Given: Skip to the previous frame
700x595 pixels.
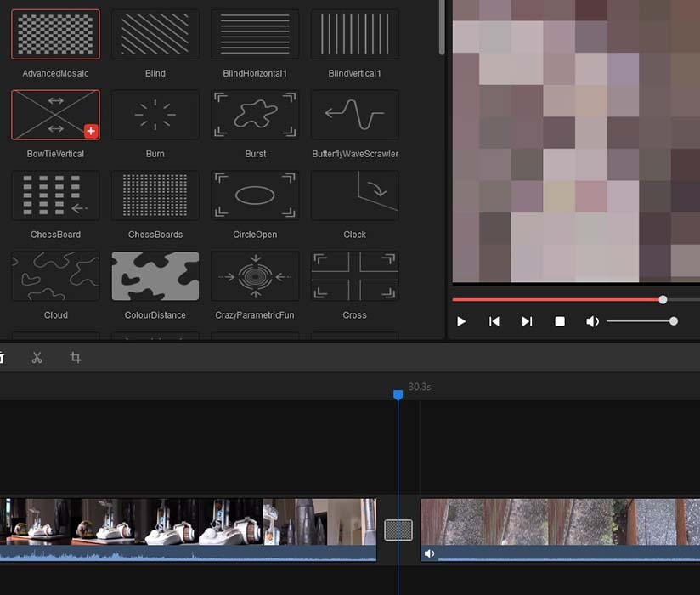Looking at the screenshot, I should (x=494, y=321).
